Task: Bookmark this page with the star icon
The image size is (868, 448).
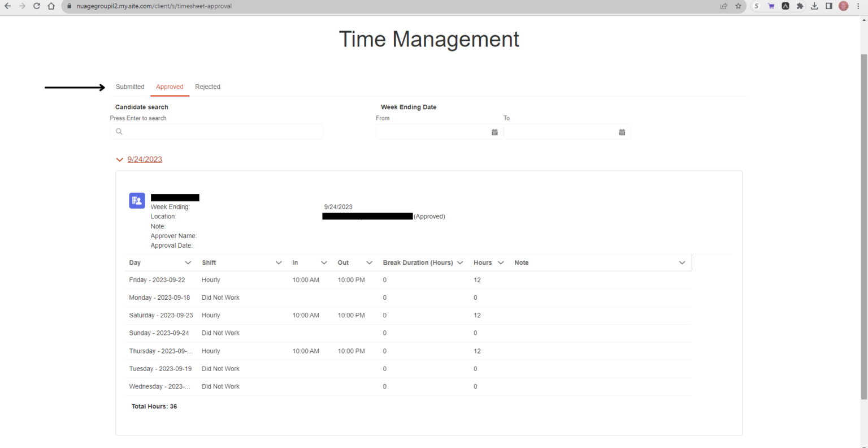Action: coord(739,6)
